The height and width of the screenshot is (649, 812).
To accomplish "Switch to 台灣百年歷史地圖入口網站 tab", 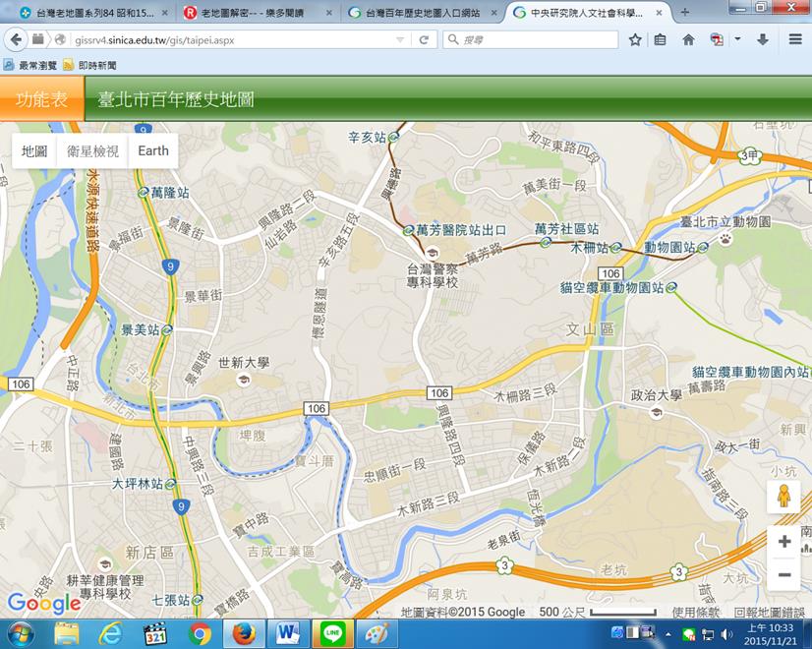I will (423, 13).
